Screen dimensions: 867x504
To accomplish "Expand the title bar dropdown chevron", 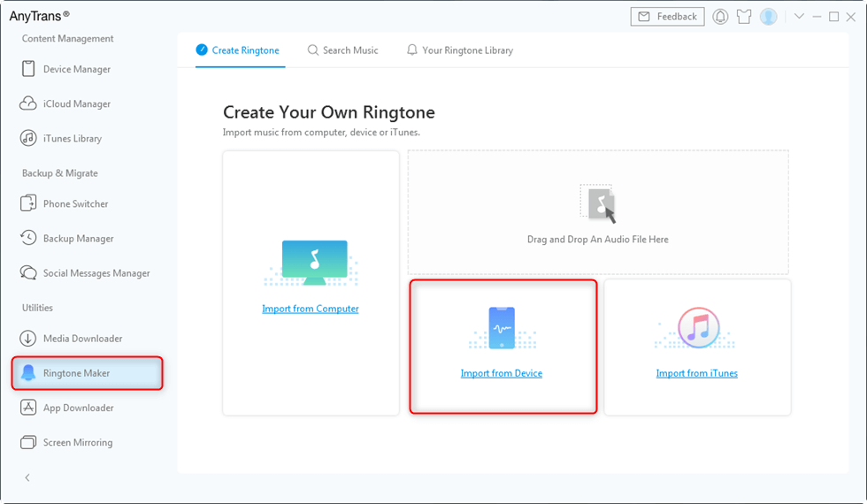I will (799, 17).
